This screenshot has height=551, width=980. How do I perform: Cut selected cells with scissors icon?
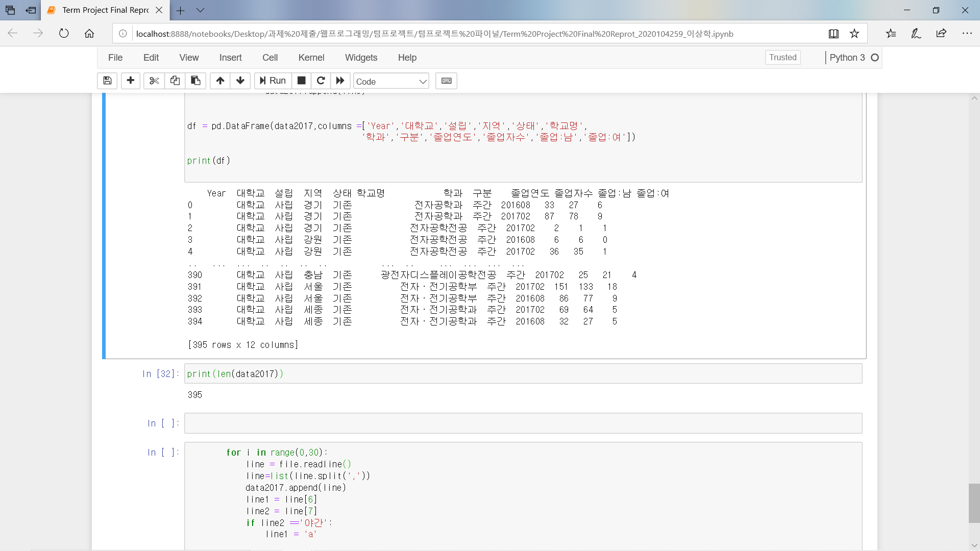(154, 81)
